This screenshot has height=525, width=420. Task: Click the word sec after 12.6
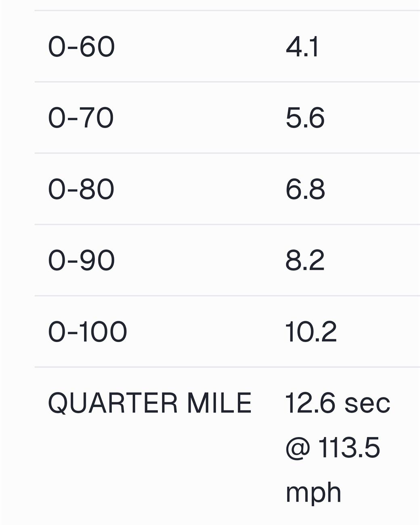(367, 404)
